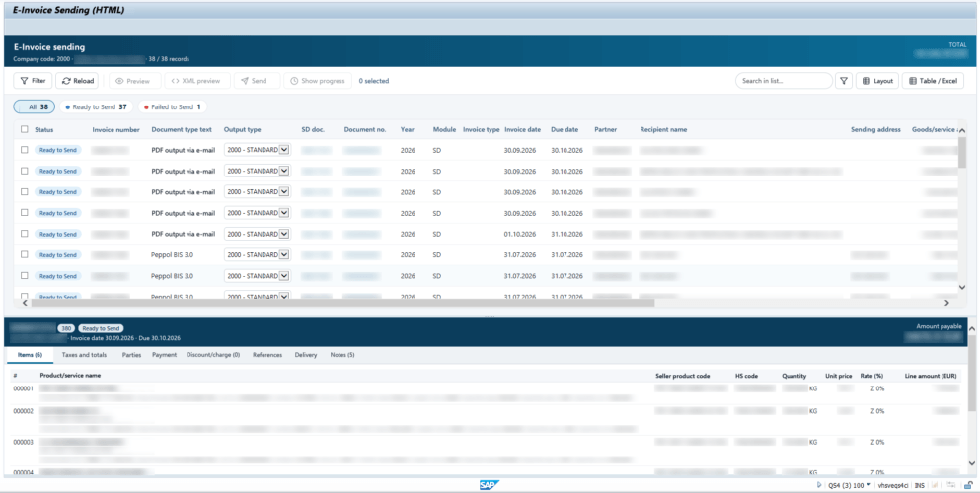Click the table's horizontal scrollbar thumb
The image size is (980, 493).
coord(341,302)
